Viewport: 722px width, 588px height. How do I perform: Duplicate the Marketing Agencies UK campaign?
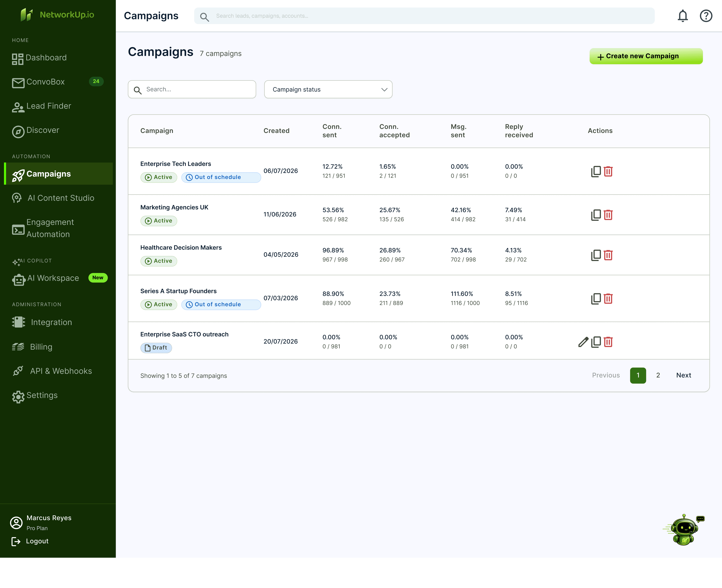click(596, 215)
